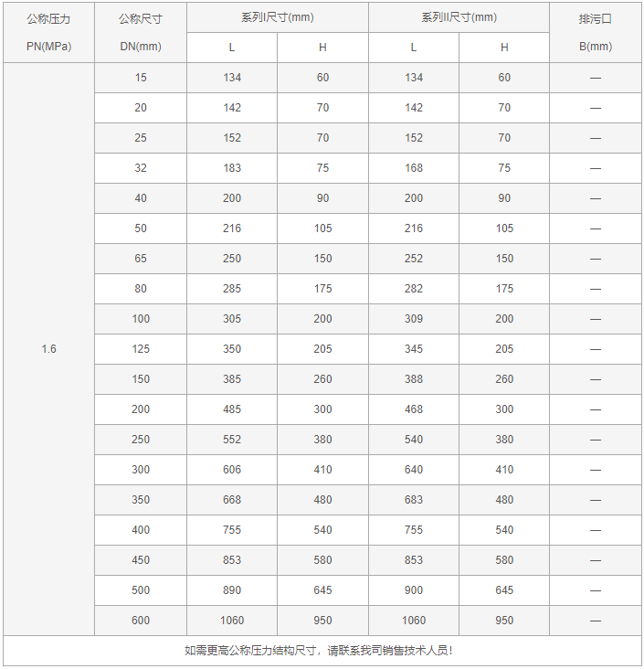Select the 系列I尺寸(mm) header cell
This screenshot has width=644, height=669.
tap(278, 17)
